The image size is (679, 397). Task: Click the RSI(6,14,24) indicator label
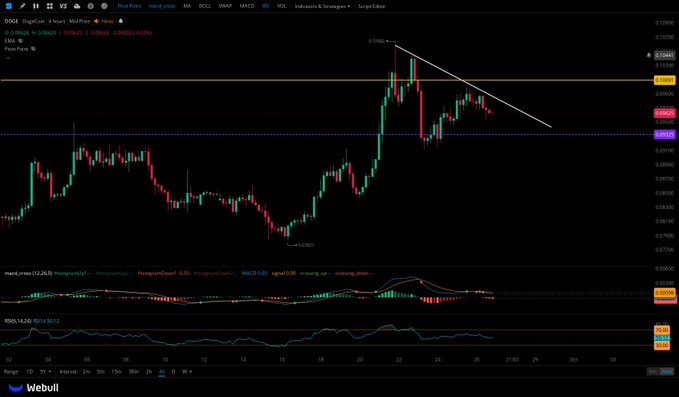tap(17, 321)
